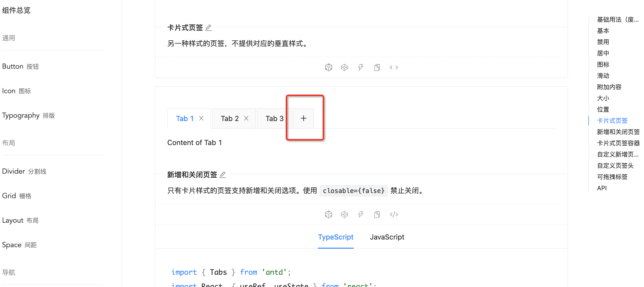Screen dimensions: 644x287
Task: Jump to the 禁用 anchor link
Action: 603,42
